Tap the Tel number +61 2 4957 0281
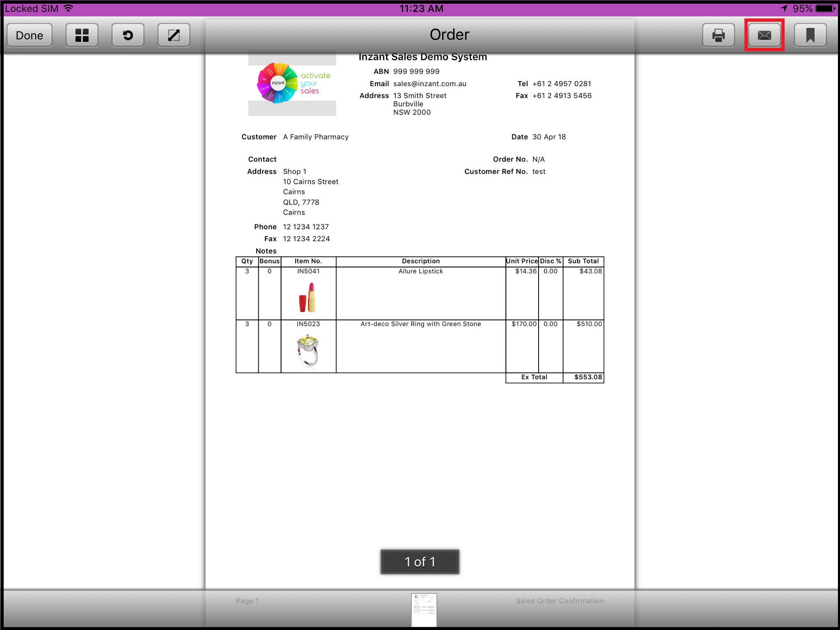 [x=562, y=84]
